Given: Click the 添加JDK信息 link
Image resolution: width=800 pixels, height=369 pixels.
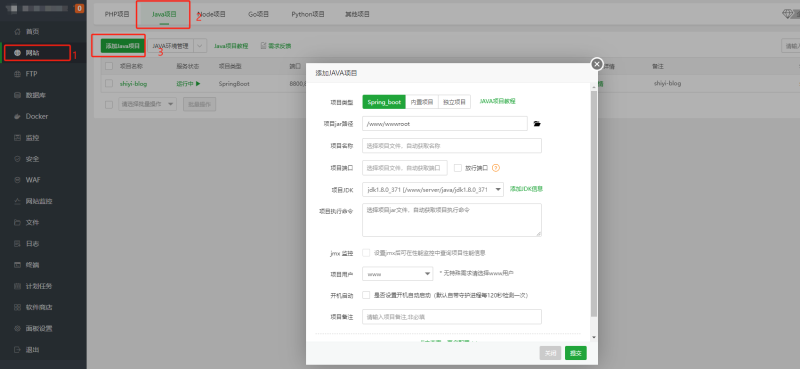Looking at the screenshot, I should tap(527, 189).
